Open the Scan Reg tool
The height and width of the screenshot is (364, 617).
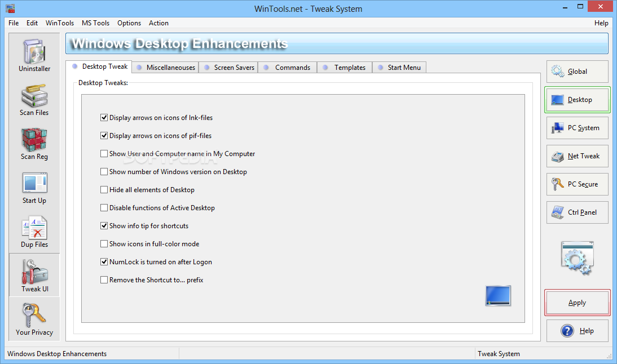point(34,144)
